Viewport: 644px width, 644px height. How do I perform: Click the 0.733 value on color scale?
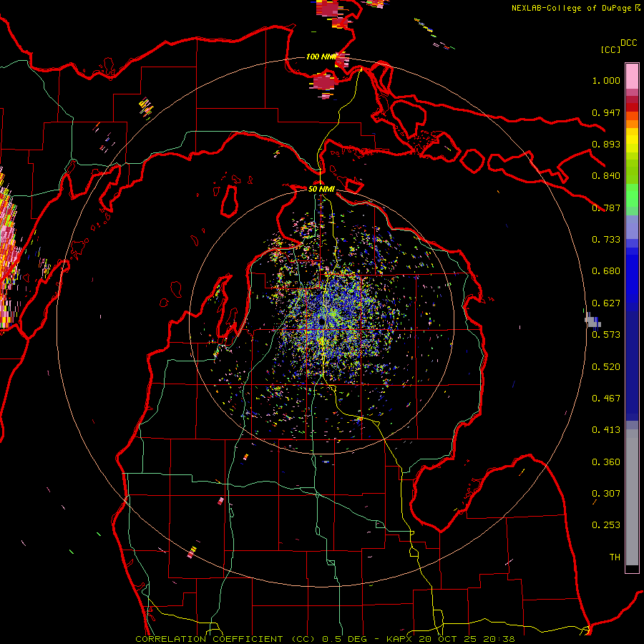coord(606,240)
